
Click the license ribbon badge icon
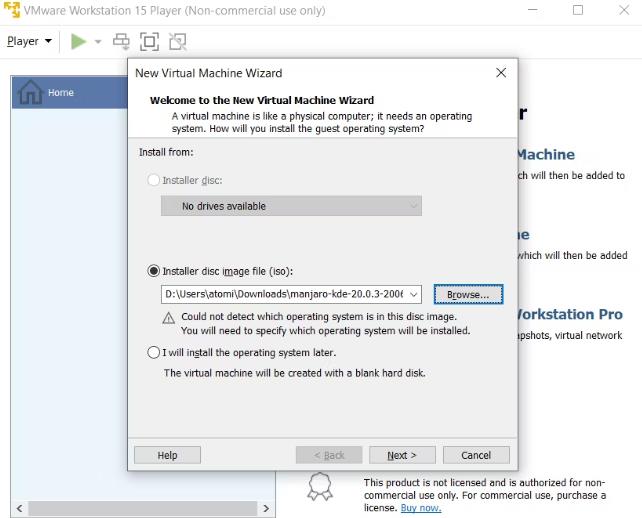tap(320, 486)
